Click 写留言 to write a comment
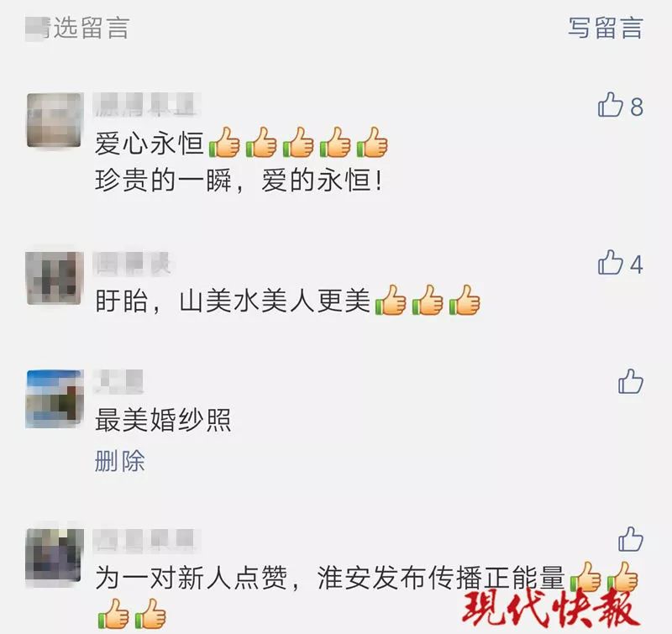 pos(606,28)
